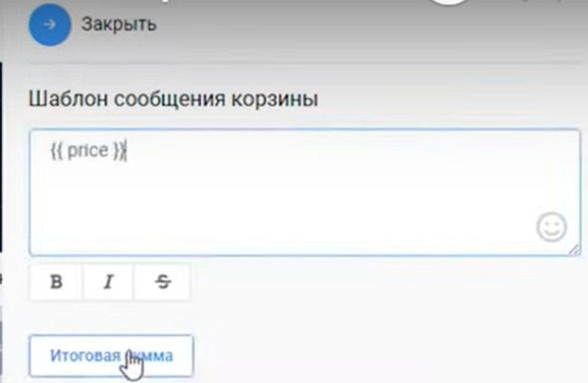Apply strikethrough formatting with S icon
Viewport: 588px width, 383px height.
(x=162, y=282)
